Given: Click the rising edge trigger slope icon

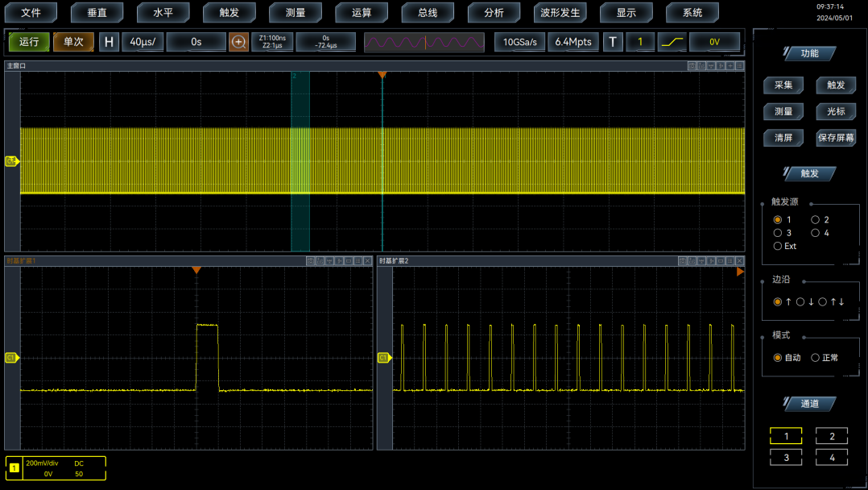Looking at the screenshot, I should point(672,42).
